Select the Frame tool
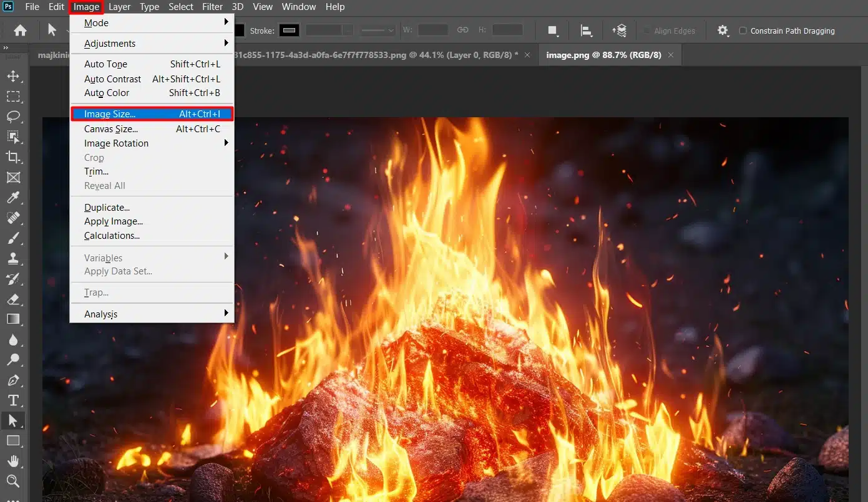 pyautogui.click(x=13, y=177)
